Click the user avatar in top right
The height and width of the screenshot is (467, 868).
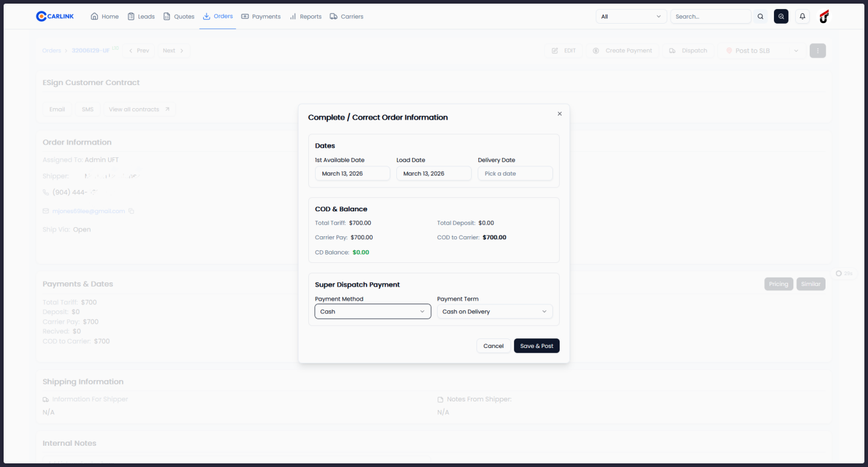click(x=824, y=16)
